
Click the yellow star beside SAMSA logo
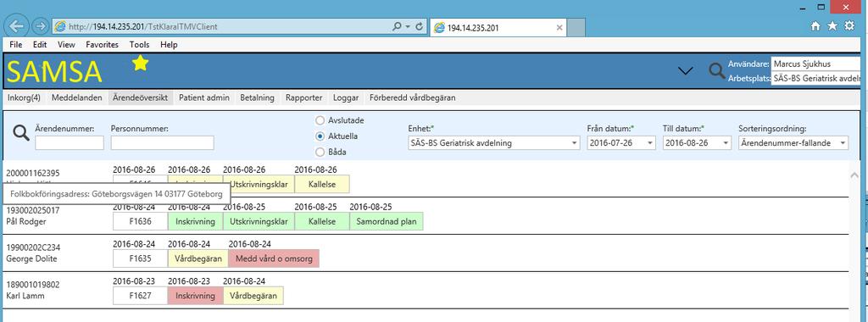point(141,63)
